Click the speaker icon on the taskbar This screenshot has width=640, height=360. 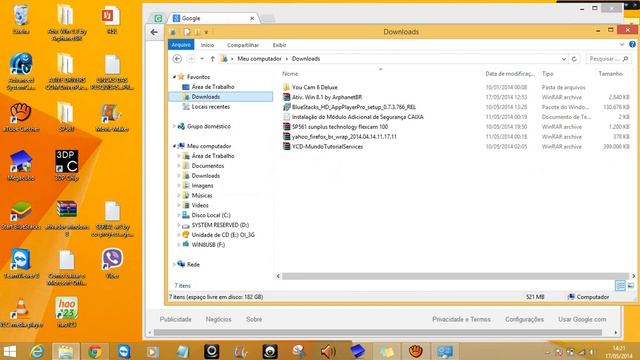coord(328,352)
